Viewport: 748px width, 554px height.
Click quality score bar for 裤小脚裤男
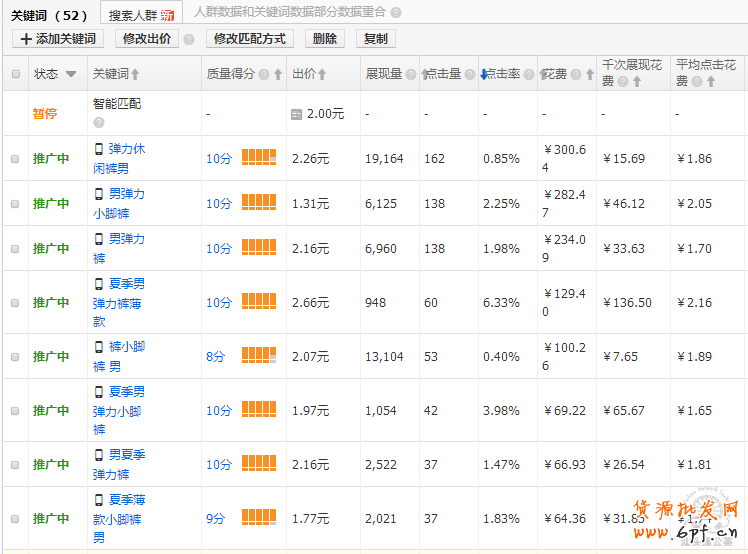pyautogui.click(x=259, y=356)
